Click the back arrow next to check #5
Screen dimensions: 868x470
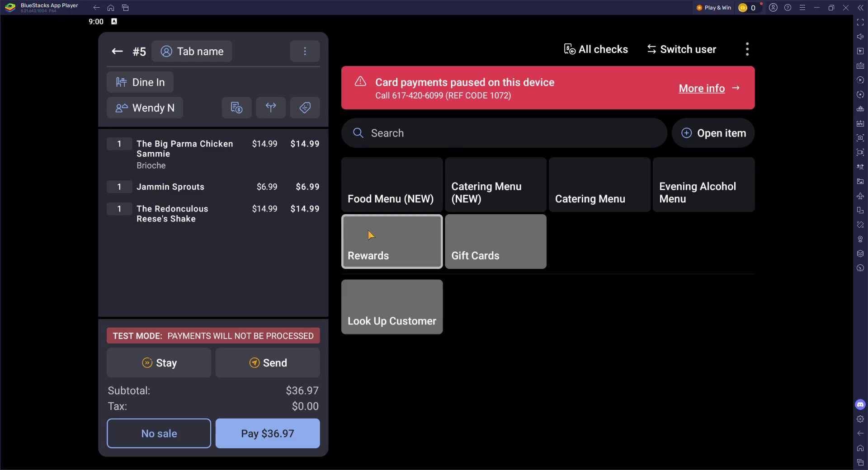coord(117,52)
